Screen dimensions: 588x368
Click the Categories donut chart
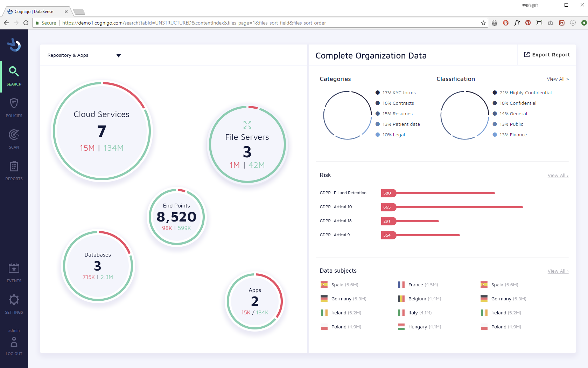point(348,115)
